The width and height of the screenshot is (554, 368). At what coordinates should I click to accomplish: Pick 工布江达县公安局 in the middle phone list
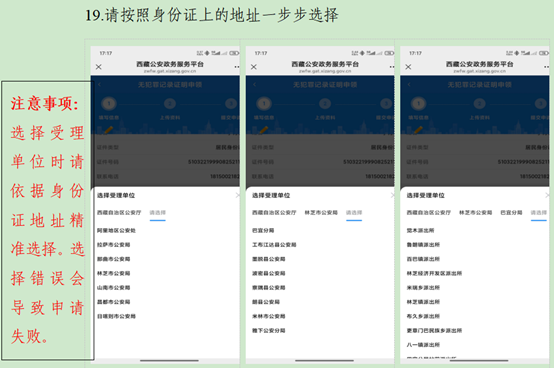coord(274,245)
